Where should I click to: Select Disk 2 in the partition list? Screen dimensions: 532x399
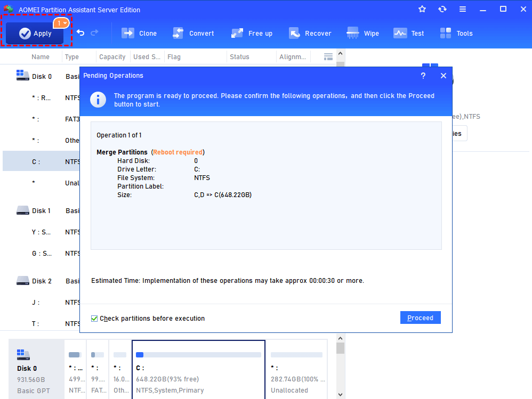[x=42, y=281]
